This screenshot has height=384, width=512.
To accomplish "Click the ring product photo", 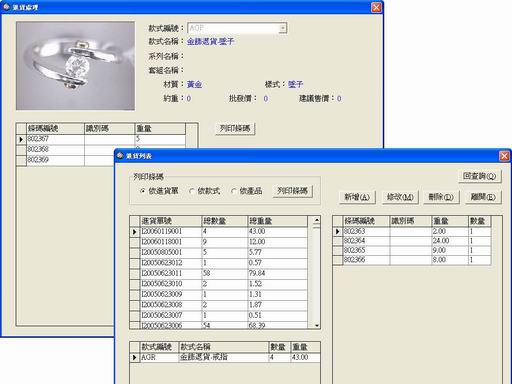I will pos(76,66).
